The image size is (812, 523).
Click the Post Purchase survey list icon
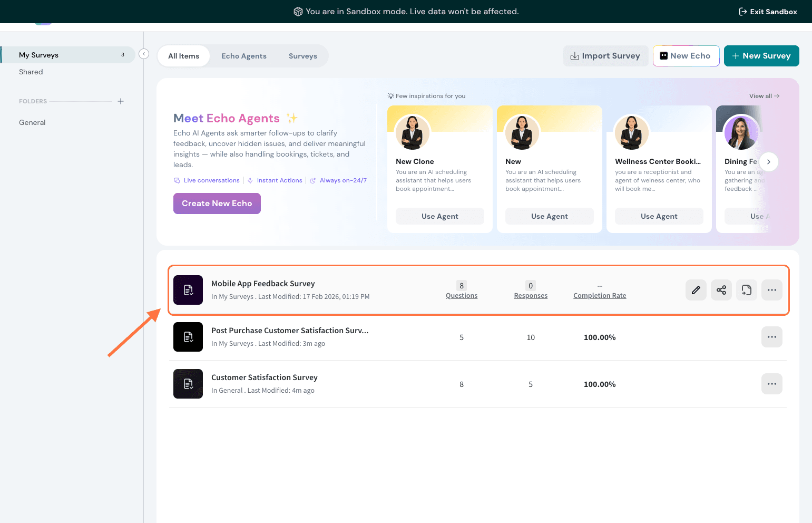click(188, 337)
